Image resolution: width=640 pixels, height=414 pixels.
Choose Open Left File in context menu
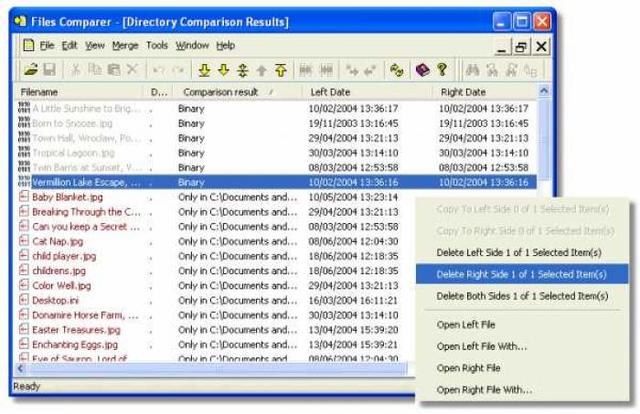tap(522, 325)
